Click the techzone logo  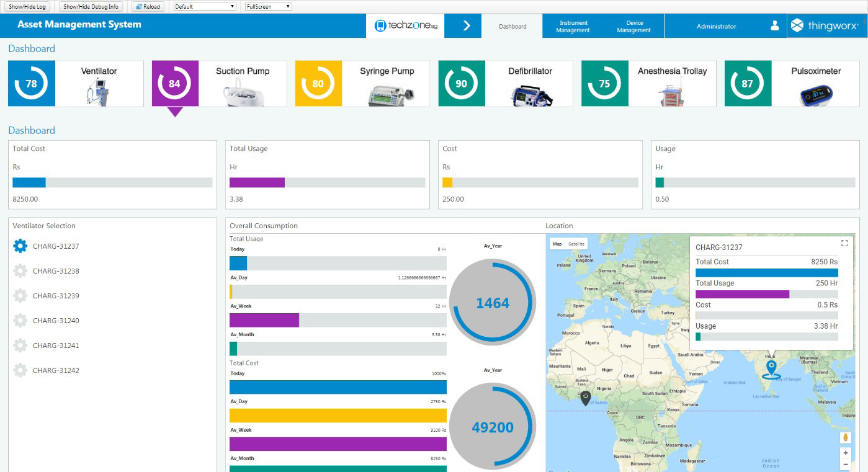pyautogui.click(x=405, y=26)
